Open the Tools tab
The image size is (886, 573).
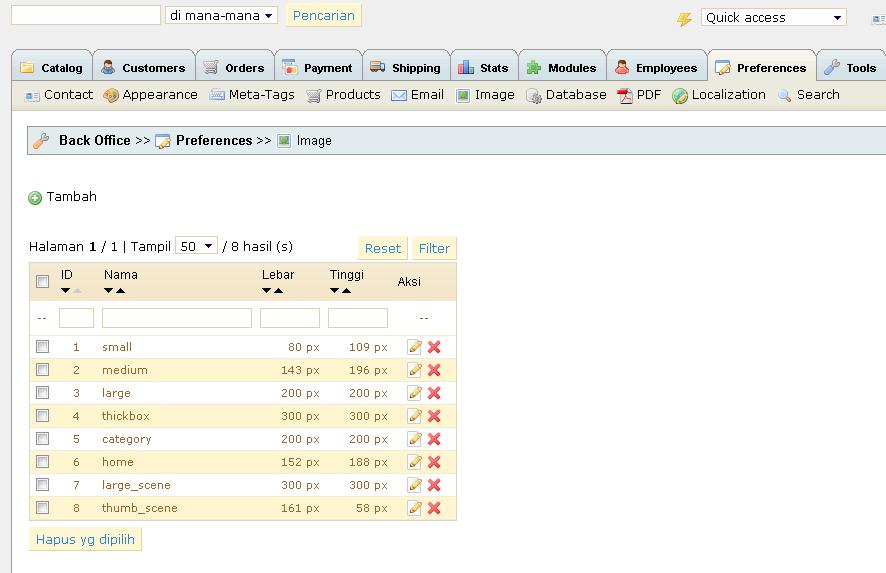(850, 68)
